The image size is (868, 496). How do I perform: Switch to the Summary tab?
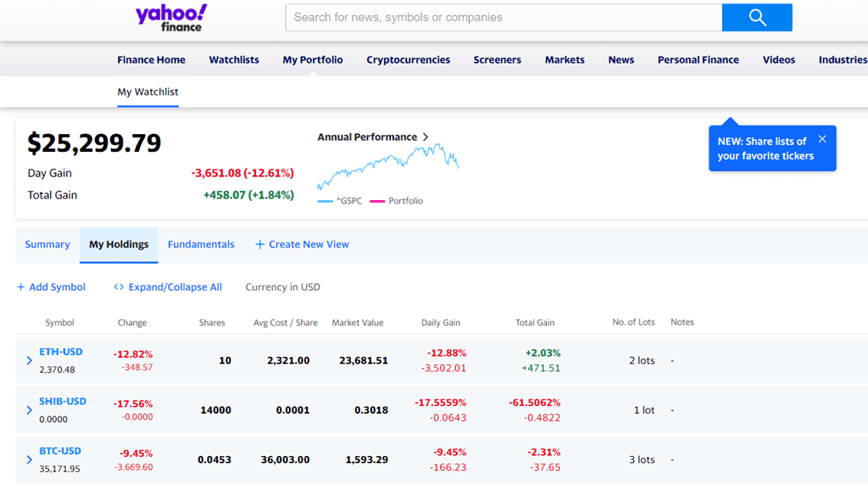[47, 244]
